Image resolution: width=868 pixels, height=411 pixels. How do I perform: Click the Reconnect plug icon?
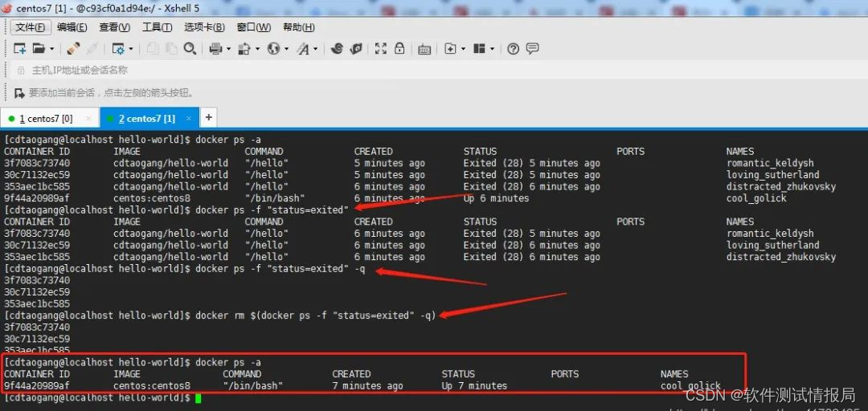click(x=73, y=49)
